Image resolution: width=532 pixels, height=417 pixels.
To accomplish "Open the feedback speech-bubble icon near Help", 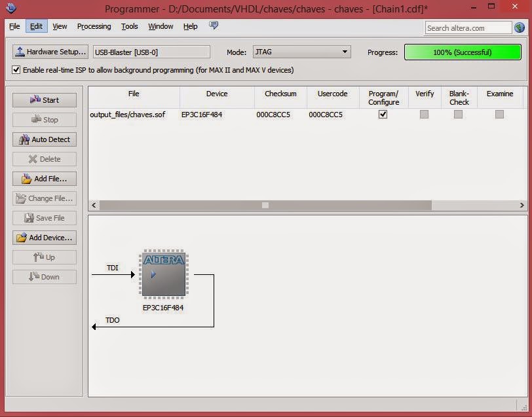I will click(x=214, y=26).
